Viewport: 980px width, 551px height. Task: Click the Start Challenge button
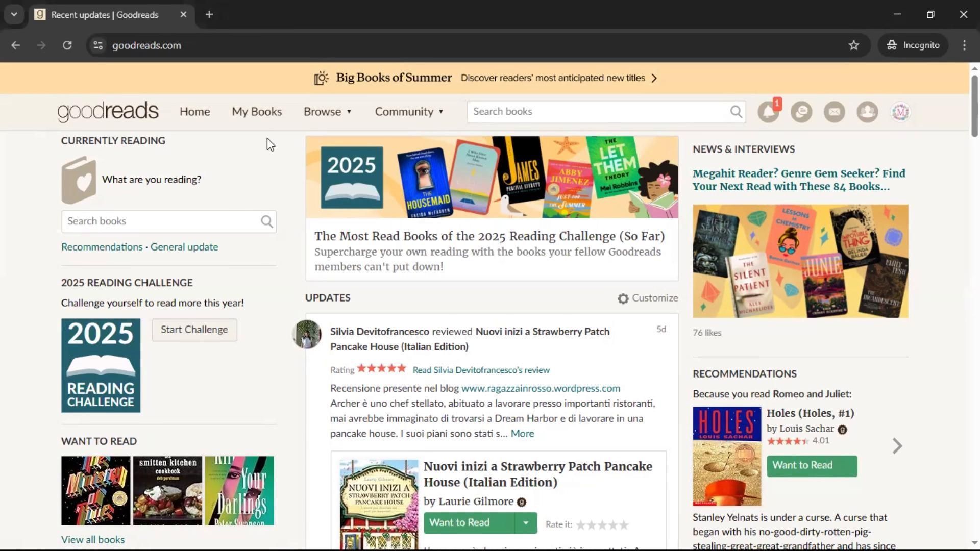(x=194, y=330)
